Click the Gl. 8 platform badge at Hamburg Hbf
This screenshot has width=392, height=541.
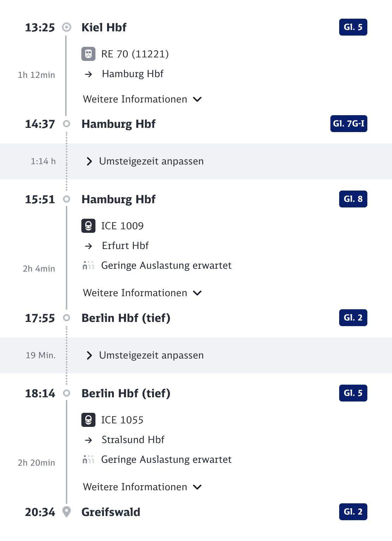[353, 199]
